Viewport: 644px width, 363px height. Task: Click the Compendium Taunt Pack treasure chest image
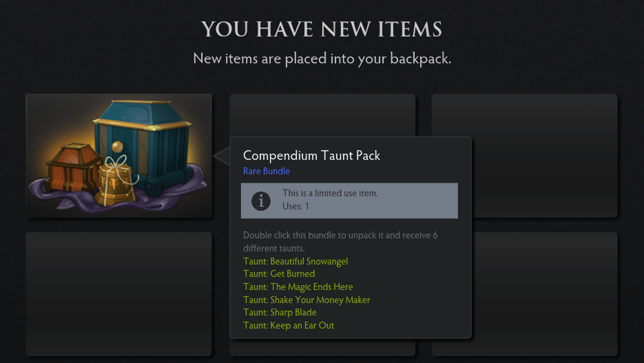pyautogui.click(x=118, y=156)
